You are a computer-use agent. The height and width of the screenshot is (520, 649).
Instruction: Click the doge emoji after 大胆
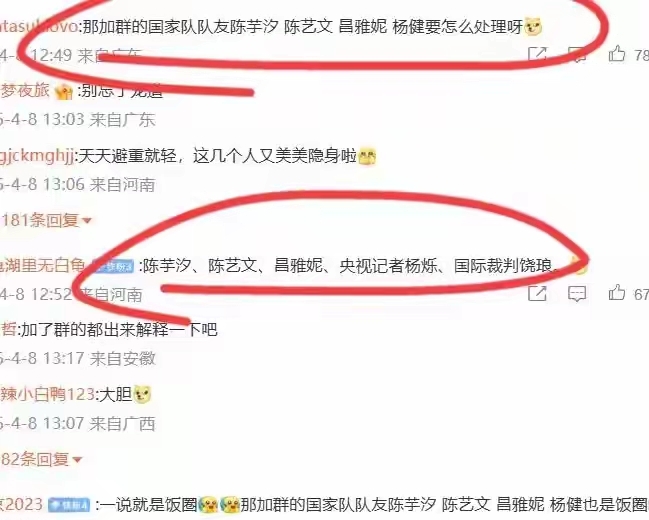click(142, 394)
